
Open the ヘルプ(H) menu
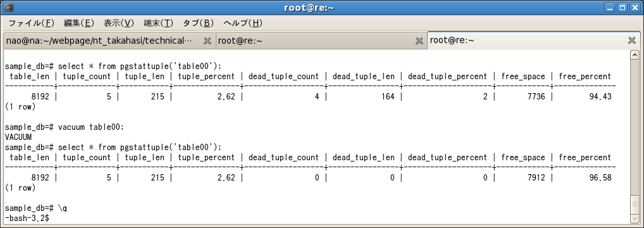click(x=243, y=23)
